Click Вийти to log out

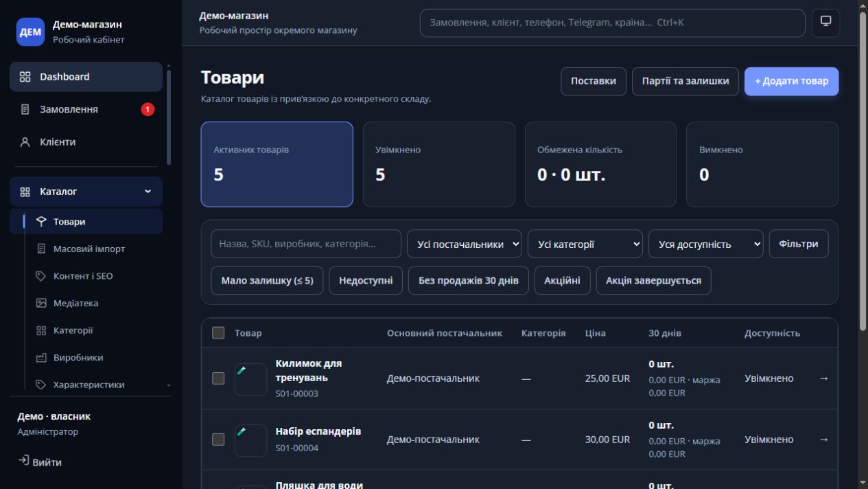click(40, 462)
